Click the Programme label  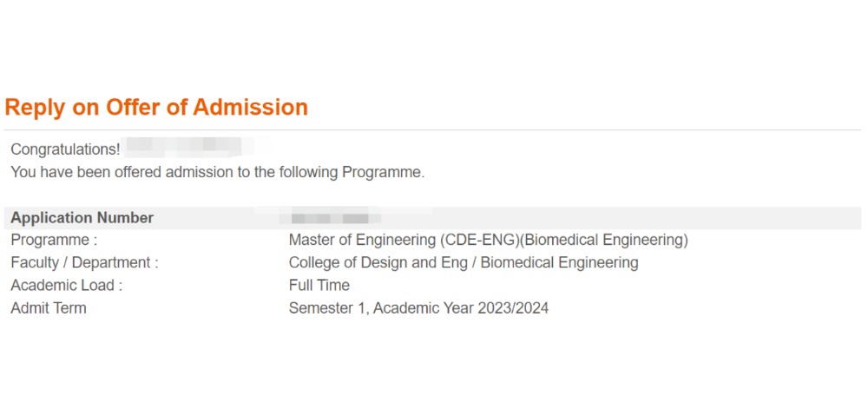point(54,241)
